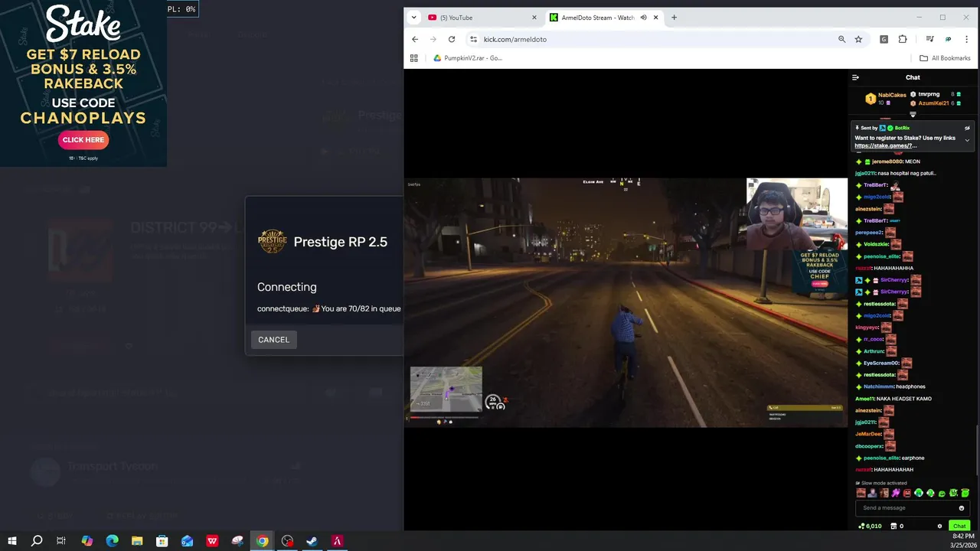
Task: Bookmark this page with the star
Action: click(x=858, y=39)
